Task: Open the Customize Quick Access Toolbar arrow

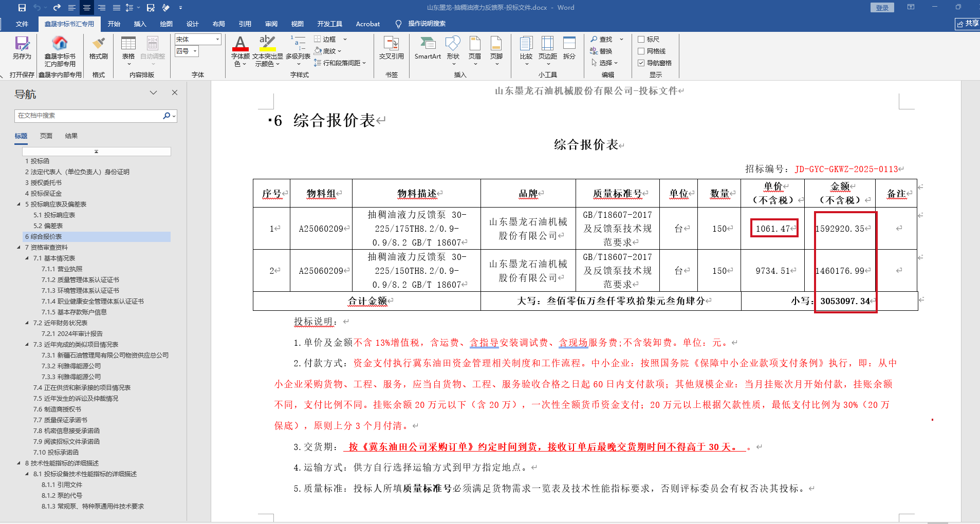Action: [180, 8]
